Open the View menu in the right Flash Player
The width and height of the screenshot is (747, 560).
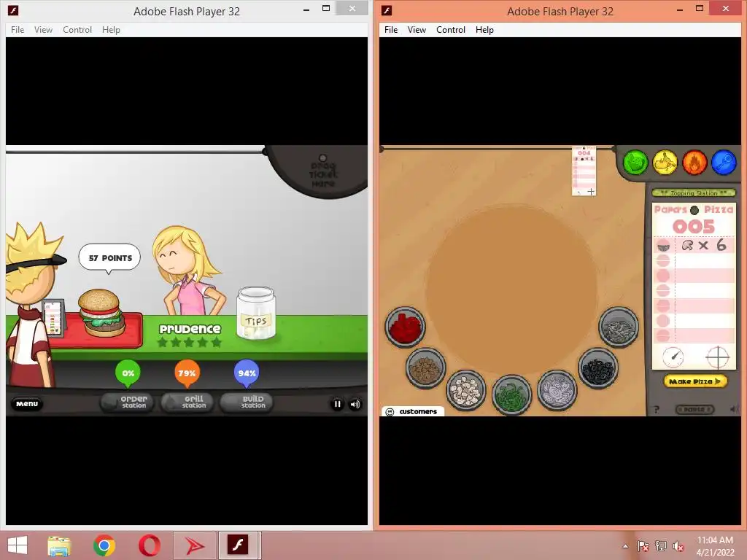(417, 29)
